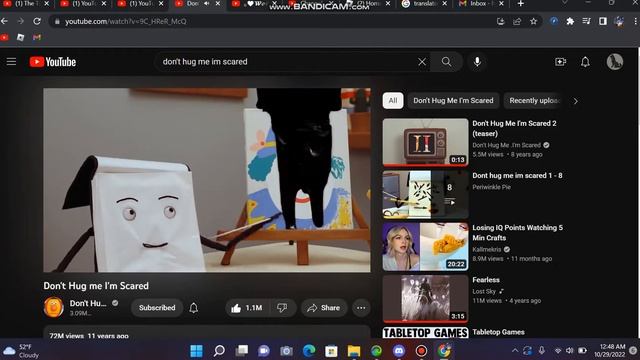
Task: Open the clock and date in taskbar
Action: pos(609,351)
